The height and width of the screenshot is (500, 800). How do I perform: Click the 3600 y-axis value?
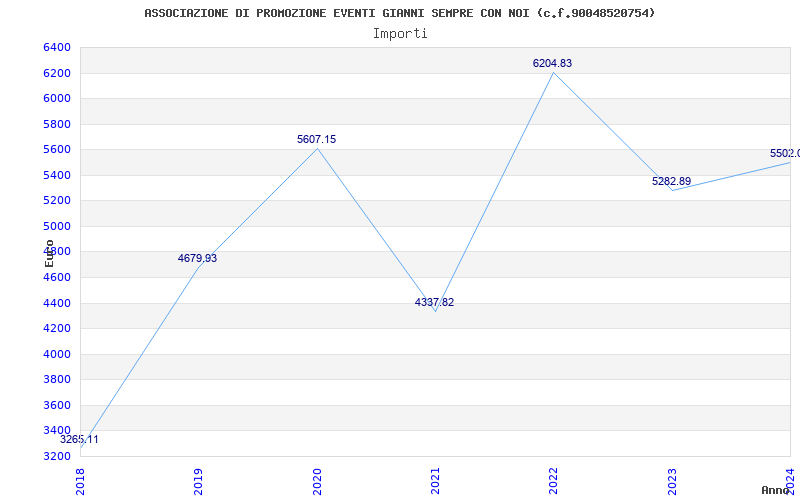click(57, 405)
